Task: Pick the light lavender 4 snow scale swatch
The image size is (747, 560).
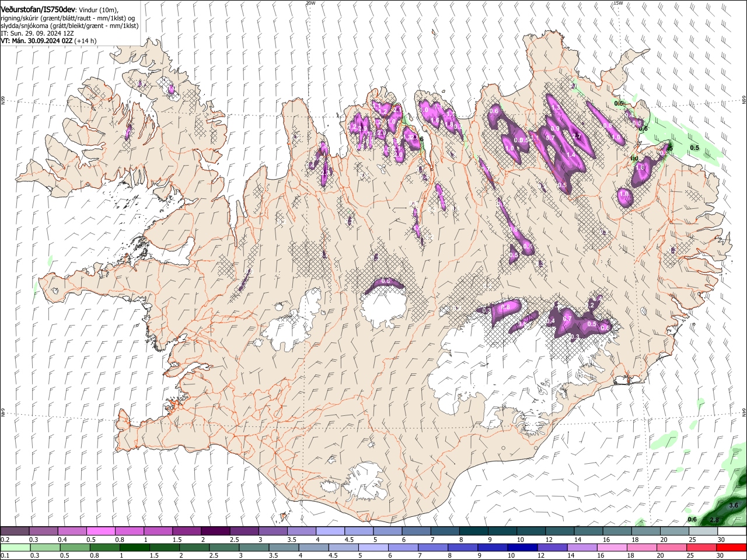Action: pyautogui.click(x=330, y=531)
